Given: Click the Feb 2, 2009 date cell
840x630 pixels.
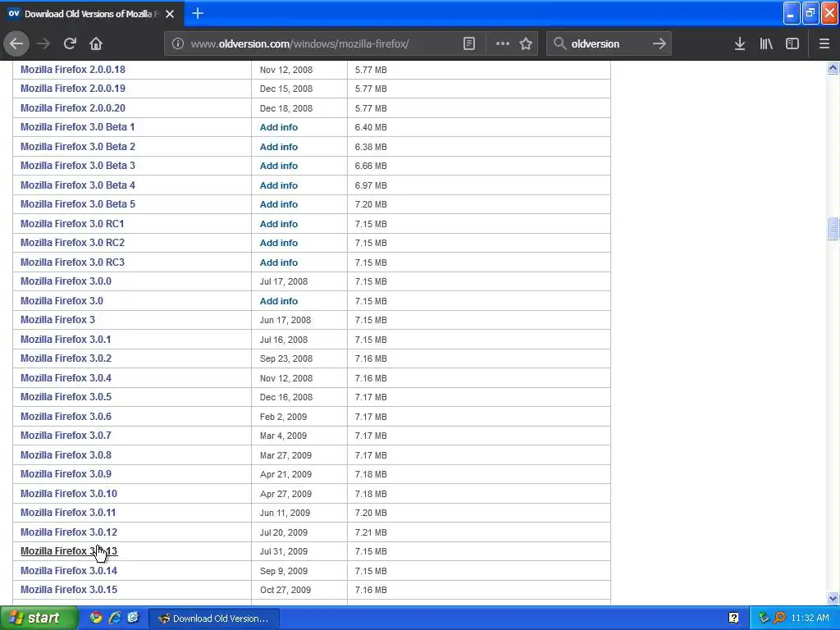Looking at the screenshot, I should pos(283,417).
